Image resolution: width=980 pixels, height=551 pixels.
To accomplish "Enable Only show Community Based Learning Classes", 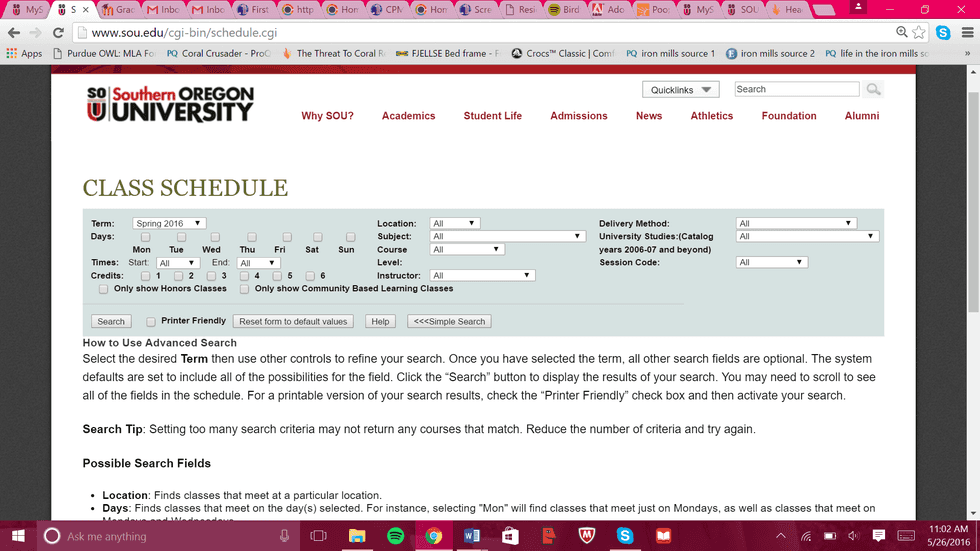I will (244, 289).
